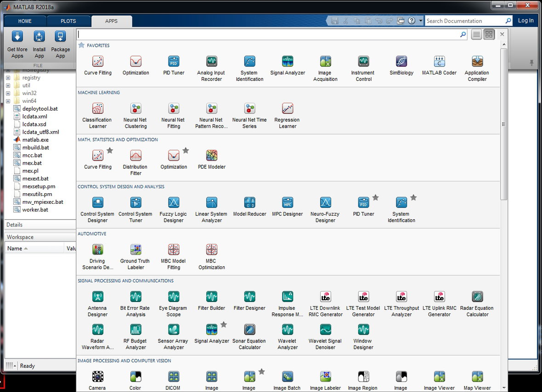542x392 pixels.
Task: Unfavorite control-section System Identification via star
Action: coord(413,197)
